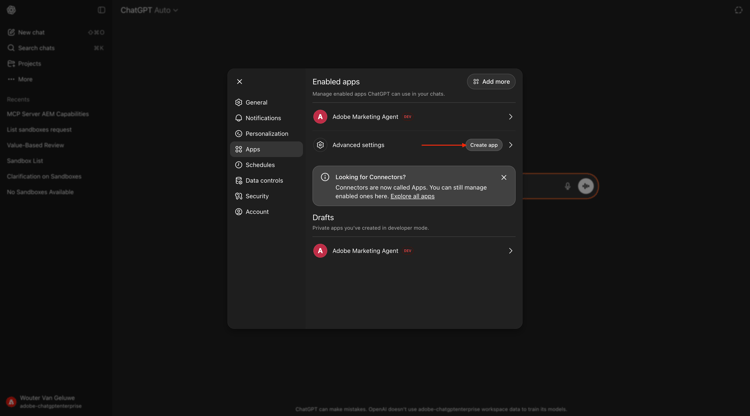This screenshot has height=416, width=750.
Task: Click the info icon in Connectors notice
Action: (325, 177)
